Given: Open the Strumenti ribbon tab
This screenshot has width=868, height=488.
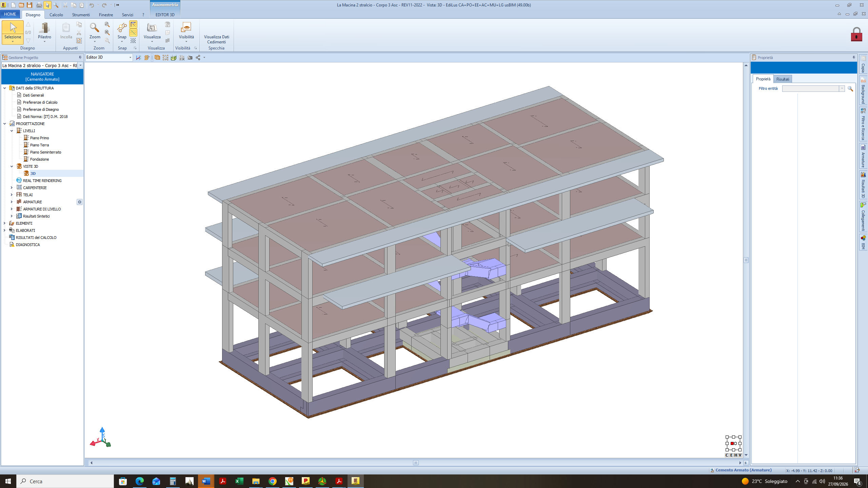Looking at the screenshot, I should click(x=81, y=15).
